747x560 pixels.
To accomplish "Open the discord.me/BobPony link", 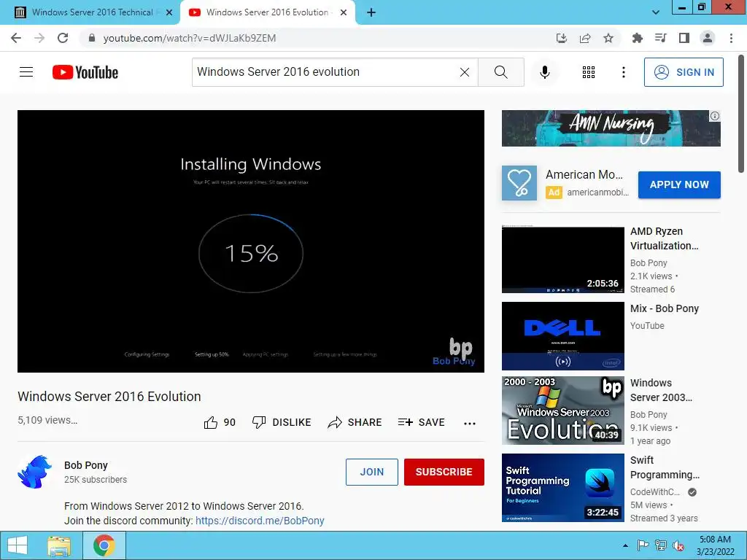I will click(260, 521).
